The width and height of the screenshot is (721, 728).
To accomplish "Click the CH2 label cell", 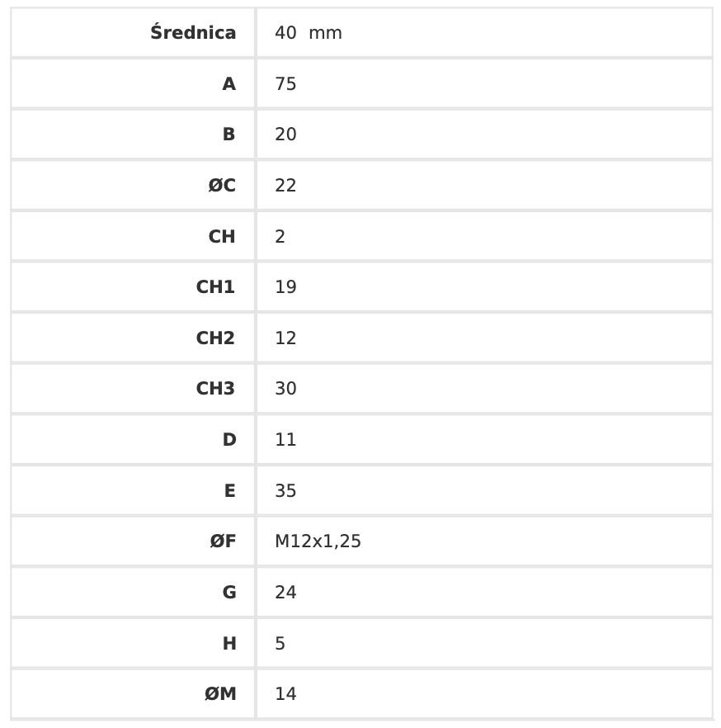I will tap(215, 338).
